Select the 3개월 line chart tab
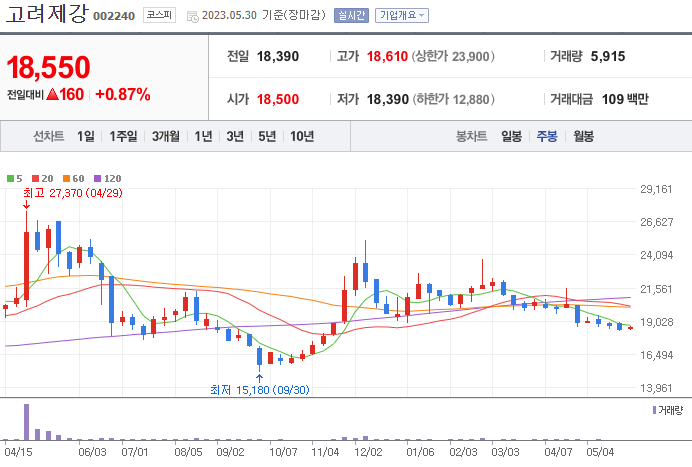692x467 pixels. coord(166,136)
